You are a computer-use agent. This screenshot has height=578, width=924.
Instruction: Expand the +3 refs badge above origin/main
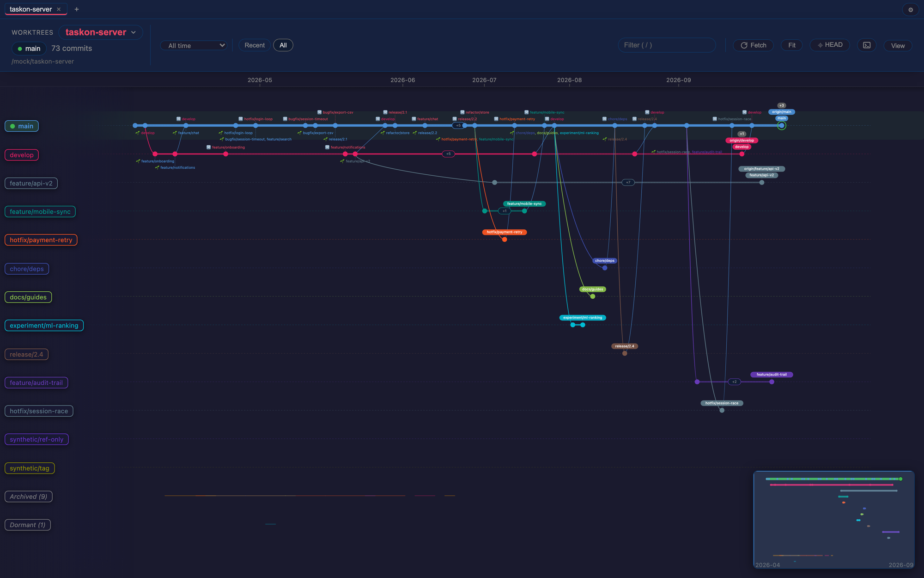click(781, 105)
